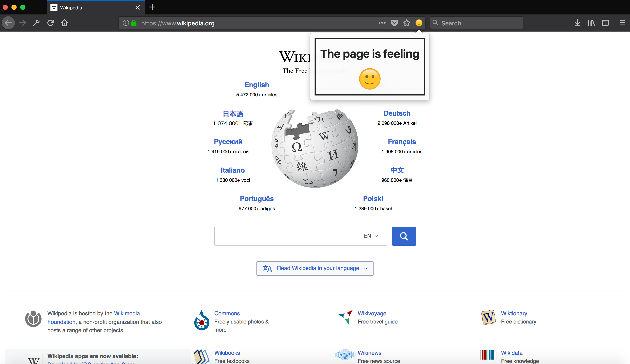Open the hamburger application menu
Viewport: 630px width, 364px height.
coord(622,23)
